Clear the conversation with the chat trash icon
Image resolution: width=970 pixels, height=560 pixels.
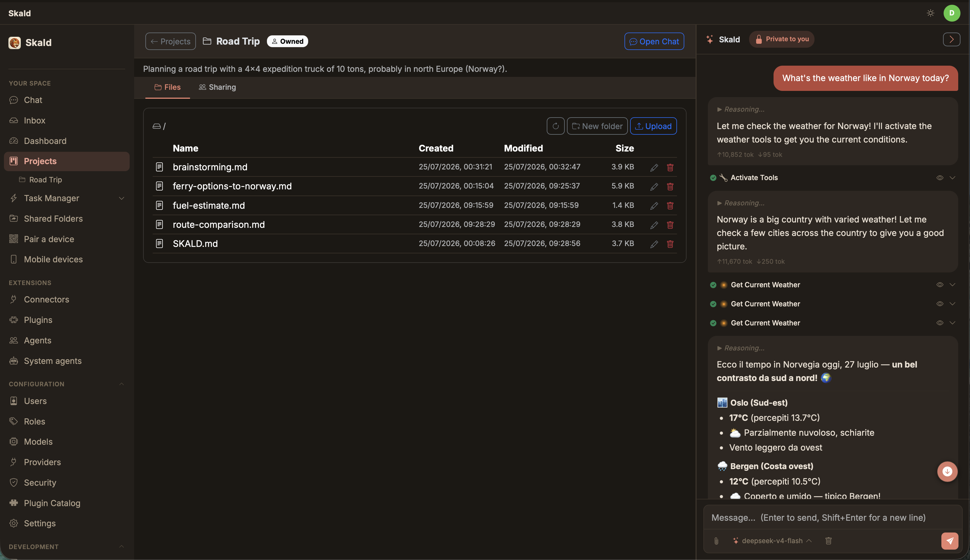[x=829, y=541]
